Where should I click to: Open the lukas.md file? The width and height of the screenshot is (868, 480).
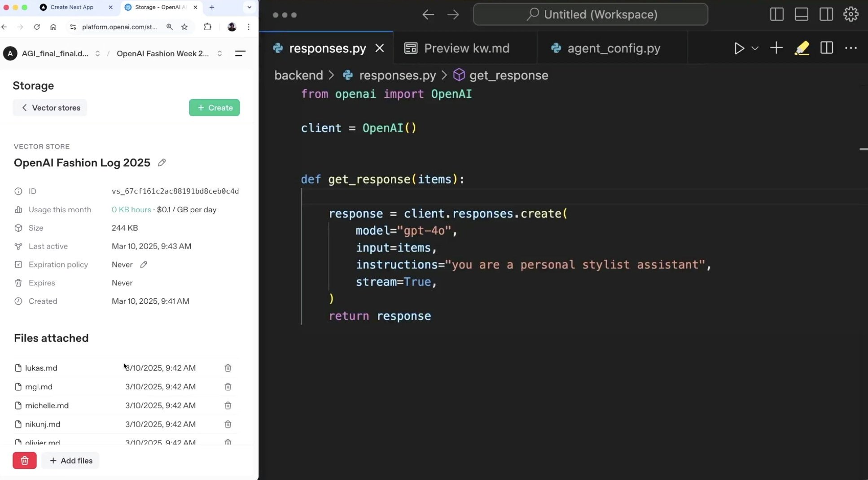click(41, 368)
